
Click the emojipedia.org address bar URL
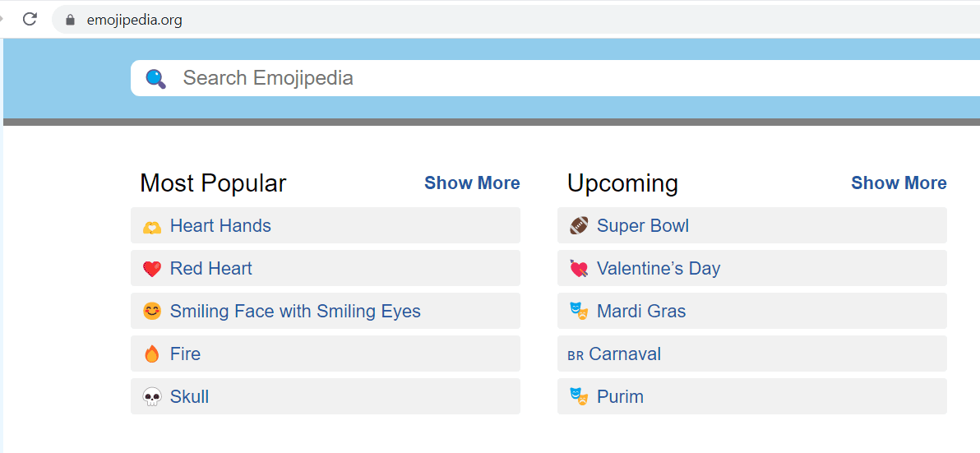(x=135, y=20)
